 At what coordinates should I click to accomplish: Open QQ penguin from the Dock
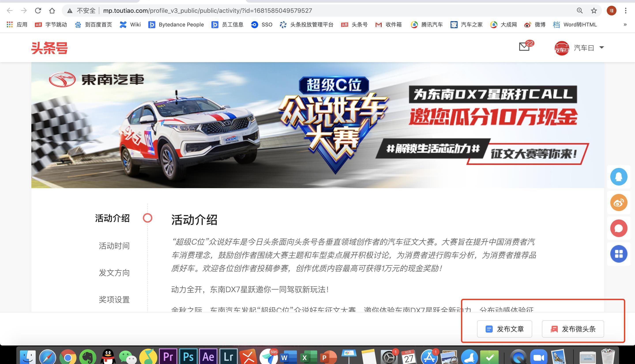point(108,357)
